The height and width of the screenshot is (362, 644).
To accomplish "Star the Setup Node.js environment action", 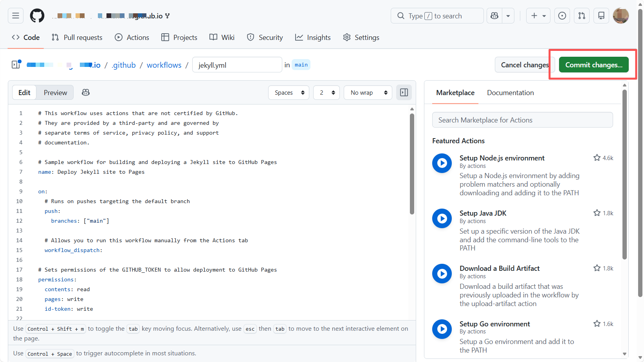I will [x=597, y=158].
